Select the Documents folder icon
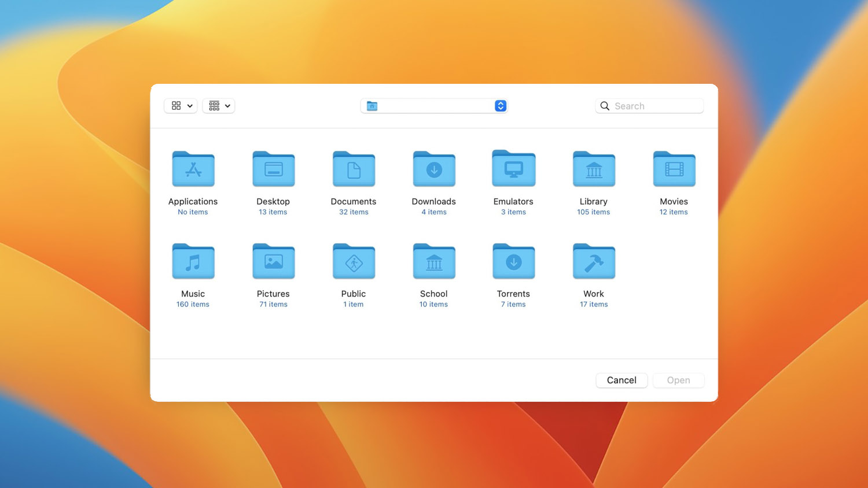The height and width of the screenshot is (488, 868). 354,169
